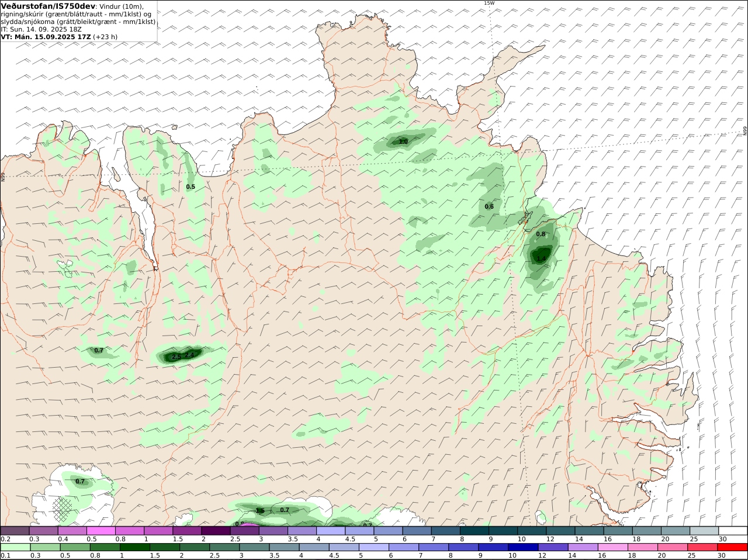Click the '1.4' precipitation maximum on the map
Viewport: 748px width, 560px height.
pyautogui.click(x=541, y=258)
